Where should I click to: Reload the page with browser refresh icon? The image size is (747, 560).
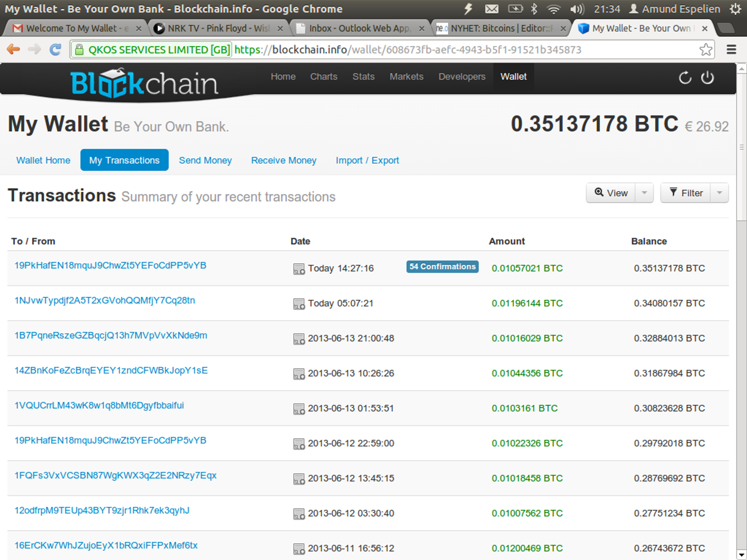(x=55, y=49)
